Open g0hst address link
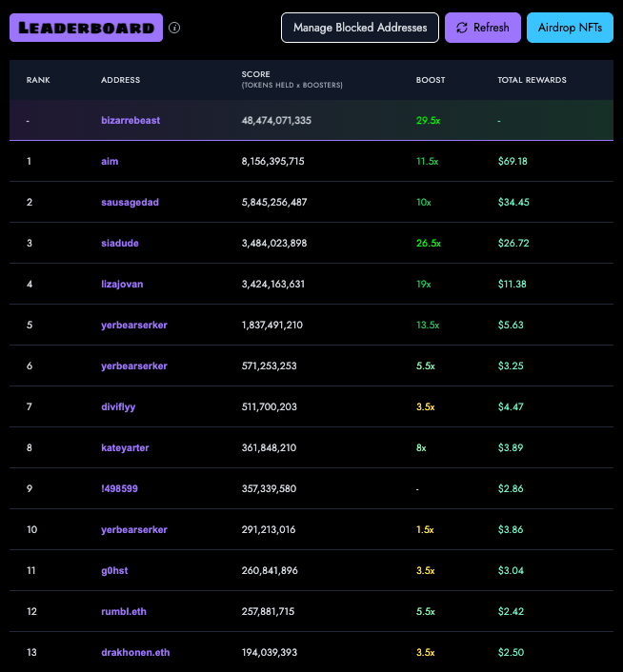This screenshot has height=672, width=623. pos(114,571)
